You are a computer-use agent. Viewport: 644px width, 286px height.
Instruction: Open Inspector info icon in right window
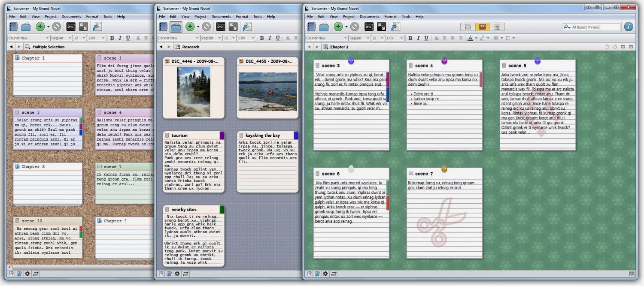629,27
